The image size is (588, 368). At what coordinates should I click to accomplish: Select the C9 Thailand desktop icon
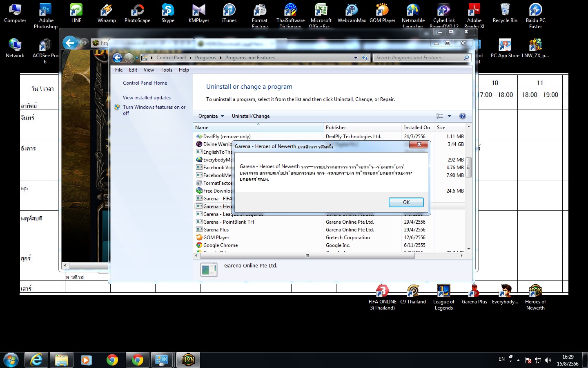coord(413,295)
